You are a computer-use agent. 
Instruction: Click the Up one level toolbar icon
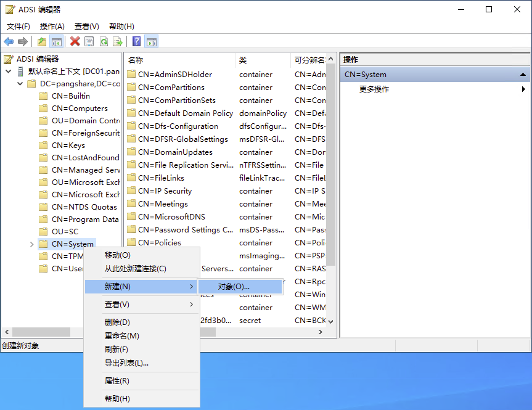click(x=42, y=42)
